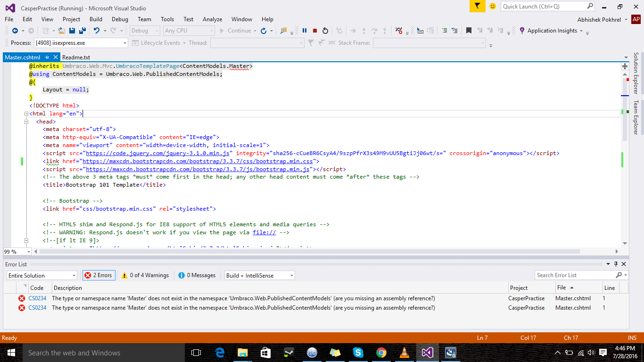
Task: Click the Refresh browser icon next to Continue
Action: pyautogui.click(x=264, y=31)
